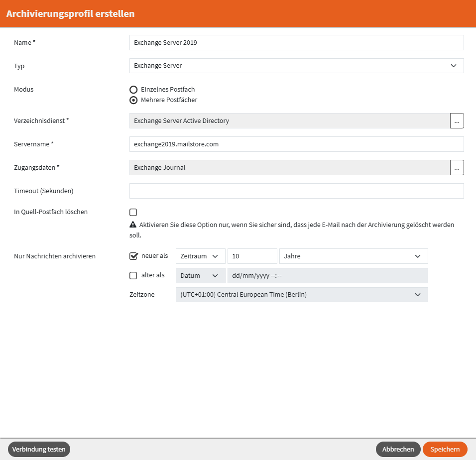Click into the Name input field
Screen dimensions: 476x460
tap(296, 43)
